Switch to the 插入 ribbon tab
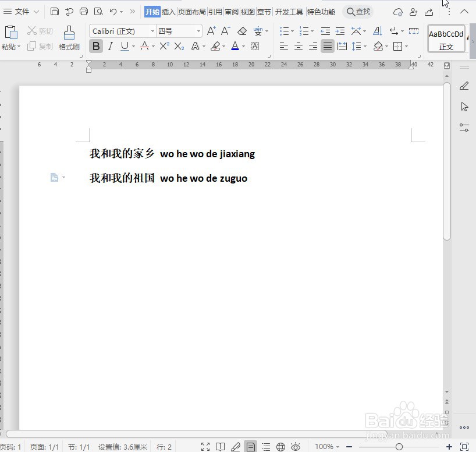 169,12
